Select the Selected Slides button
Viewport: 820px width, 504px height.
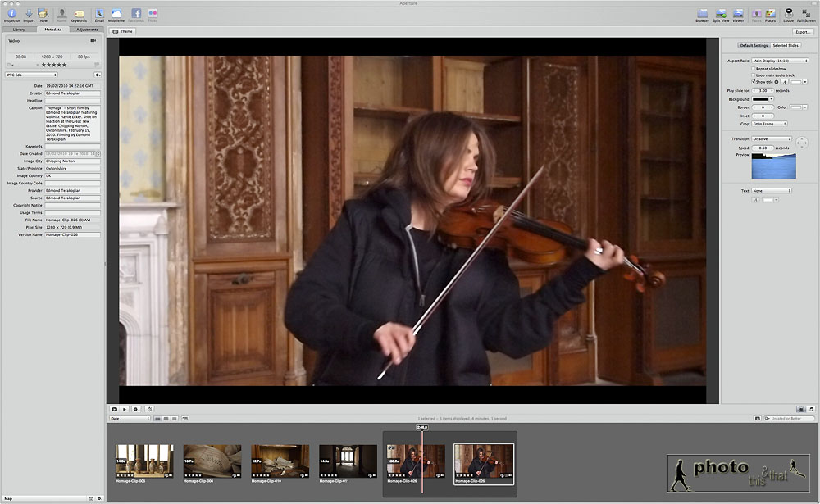coord(785,46)
